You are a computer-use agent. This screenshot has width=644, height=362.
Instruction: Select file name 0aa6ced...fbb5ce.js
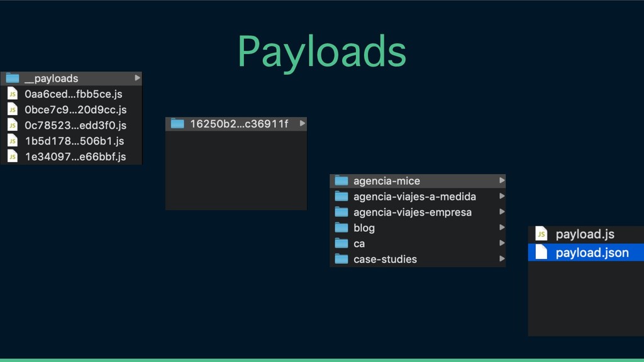(74, 94)
